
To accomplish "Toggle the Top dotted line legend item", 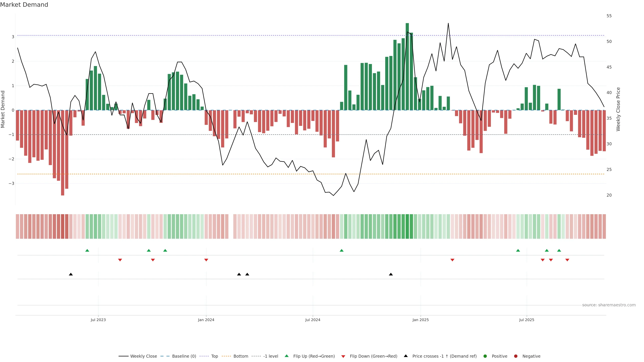I will [x=214, y=356].
